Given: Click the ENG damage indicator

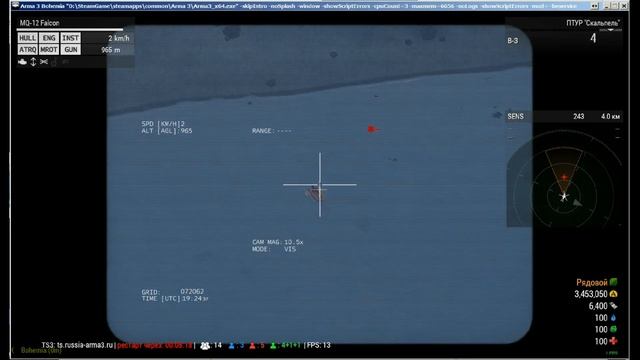Looking at the screenshot, I should pyautogui.click(x=49, y=38).
